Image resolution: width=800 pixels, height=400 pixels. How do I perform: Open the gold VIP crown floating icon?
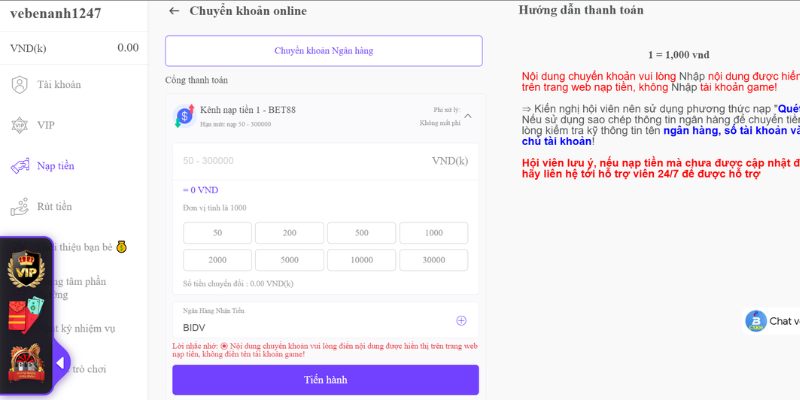(x=23, y=269)
